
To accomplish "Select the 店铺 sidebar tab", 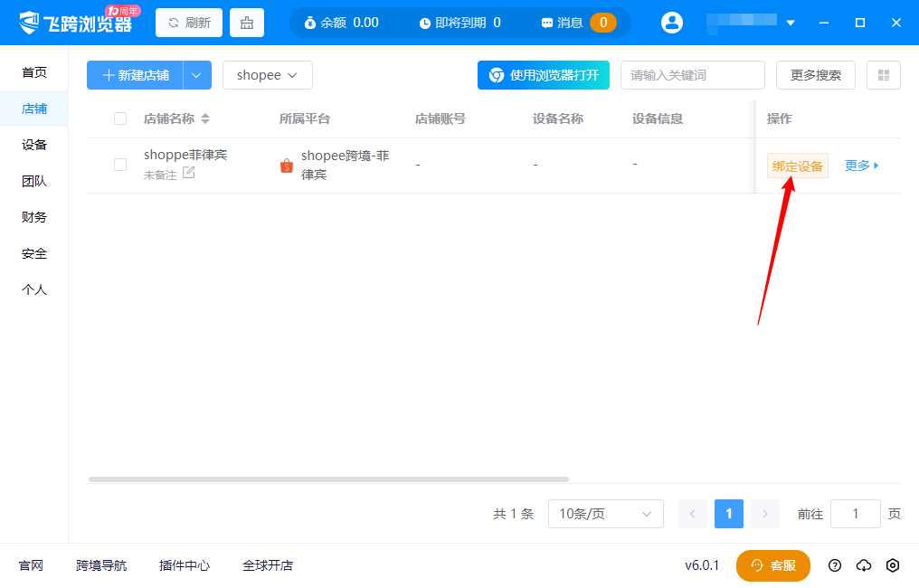I will [x=34, y=109].
